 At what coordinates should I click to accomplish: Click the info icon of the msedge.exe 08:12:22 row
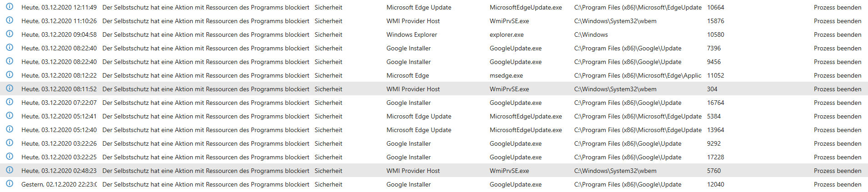click(10, 75)
